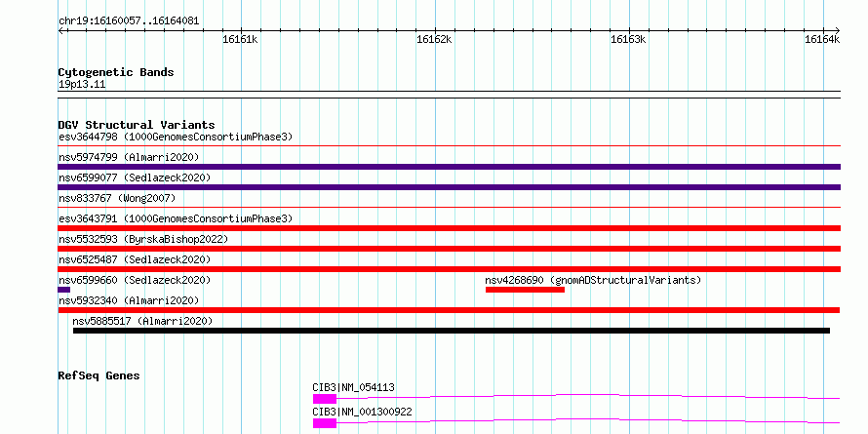Click the chr19:16160057..16164081 coordinate label
Viewport: 868px width, 434px height.
point(129,21)
